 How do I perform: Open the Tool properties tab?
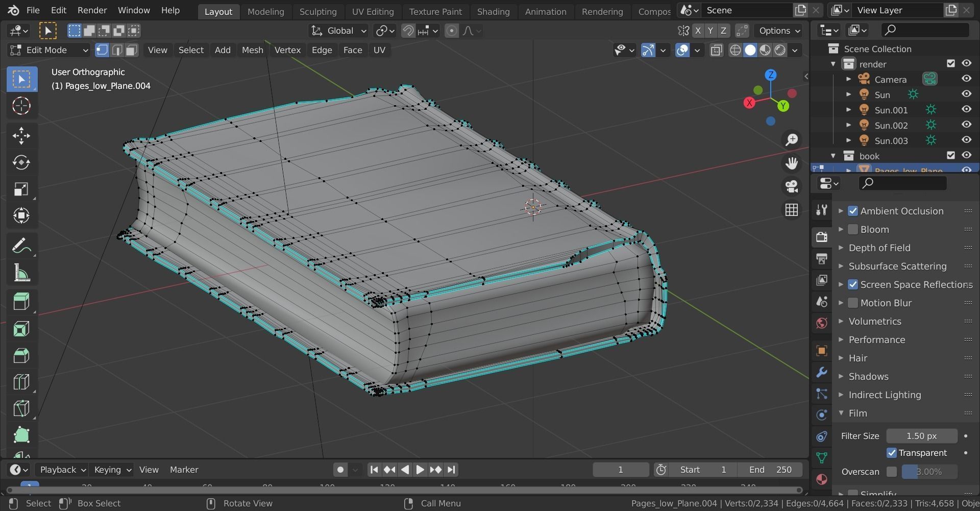pyautogui.click(x=821, y=210)
